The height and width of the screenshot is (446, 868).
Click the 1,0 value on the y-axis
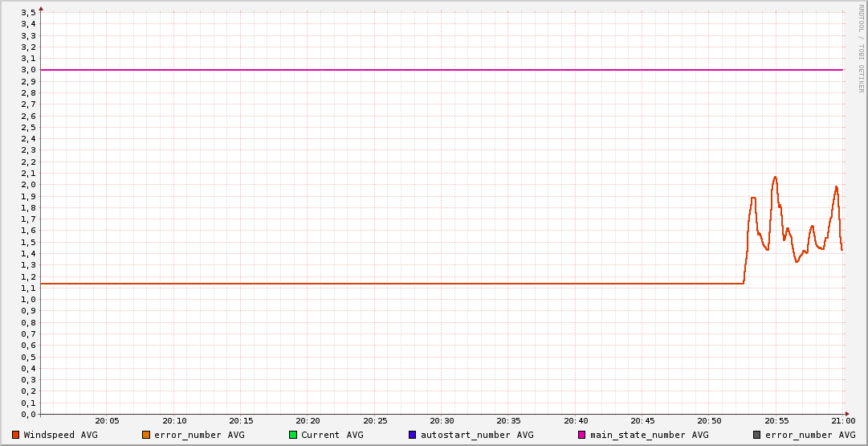point(29,300)
